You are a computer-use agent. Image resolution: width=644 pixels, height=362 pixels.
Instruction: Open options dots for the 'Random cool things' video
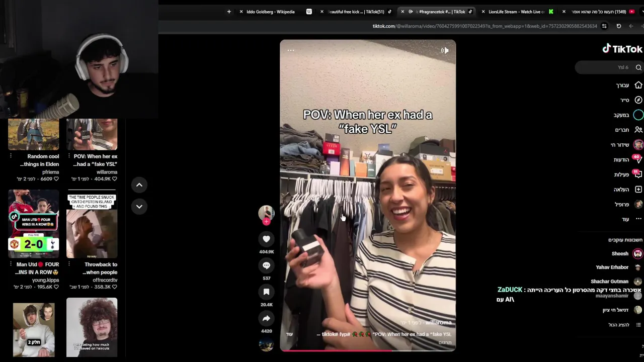pyautogui.click(x=11, y=156)
